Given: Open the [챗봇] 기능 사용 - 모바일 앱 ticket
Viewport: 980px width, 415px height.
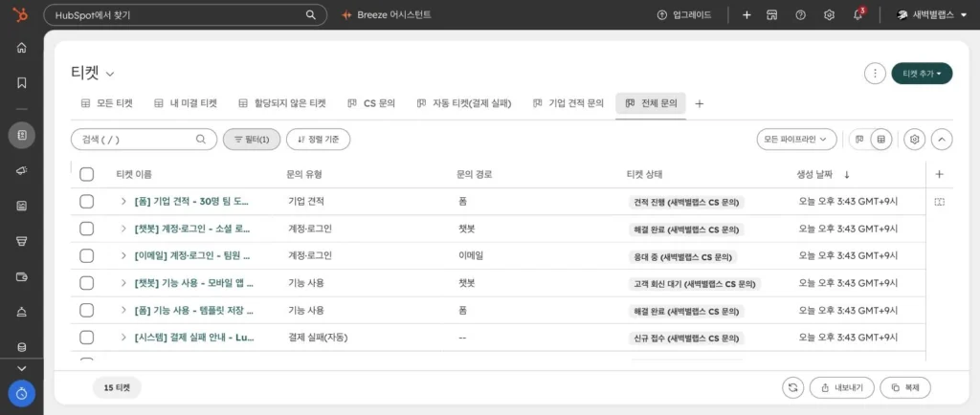Looking at the screenshot, I should click(194, 283).
